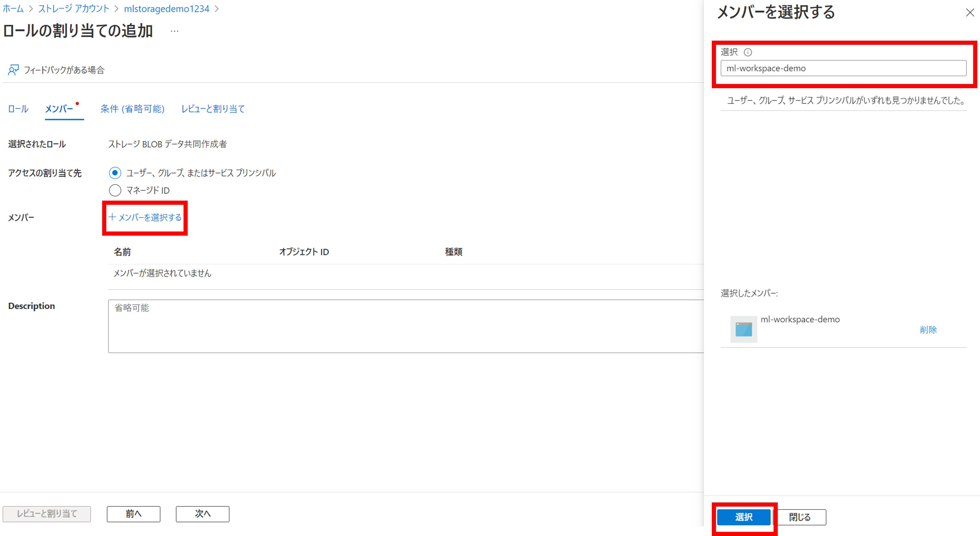Select ユーザー、グループ、またはサービス プリンシパル radio
The height and width of the screenshot is (536, 980).
coord(115,173)
